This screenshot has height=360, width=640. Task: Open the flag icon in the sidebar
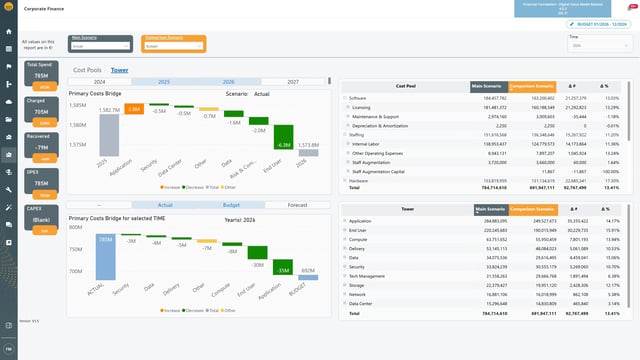9,67
